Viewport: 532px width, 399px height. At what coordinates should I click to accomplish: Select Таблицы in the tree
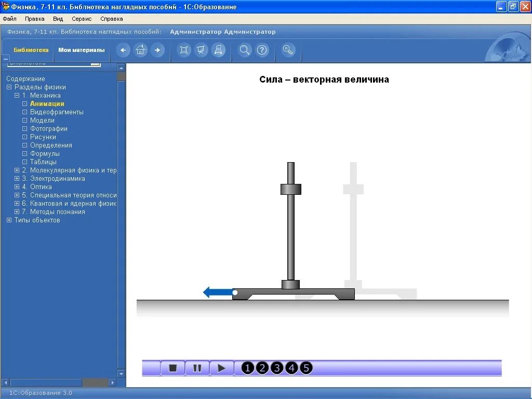pyautogui.click(x=43, y=162)
